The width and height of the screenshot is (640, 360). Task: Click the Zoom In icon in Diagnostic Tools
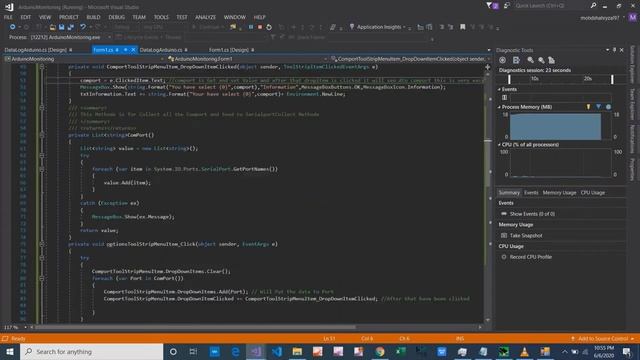[x=530, y=60]
